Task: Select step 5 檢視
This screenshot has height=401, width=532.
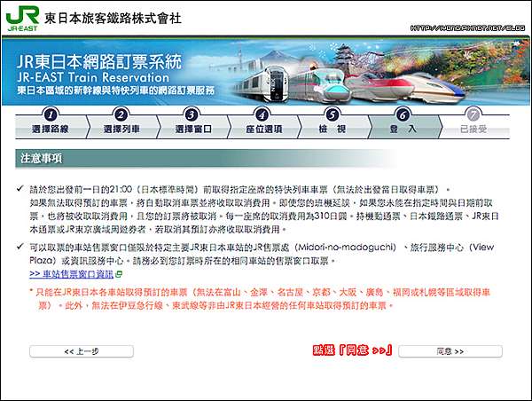Action: (332, 123)
